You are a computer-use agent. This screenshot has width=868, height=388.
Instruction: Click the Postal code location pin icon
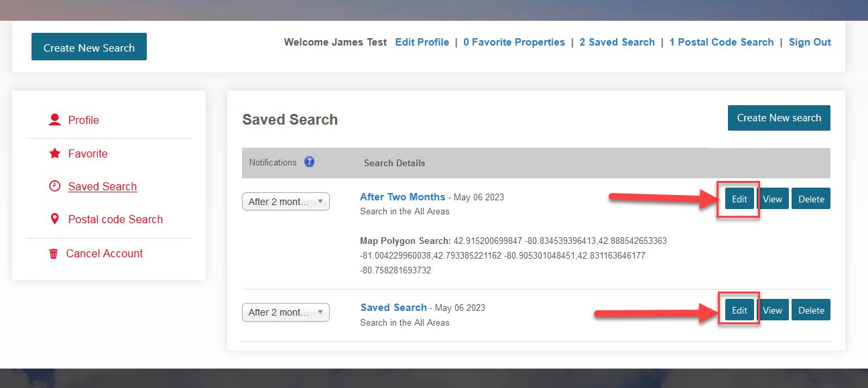(x=55, y=219)
